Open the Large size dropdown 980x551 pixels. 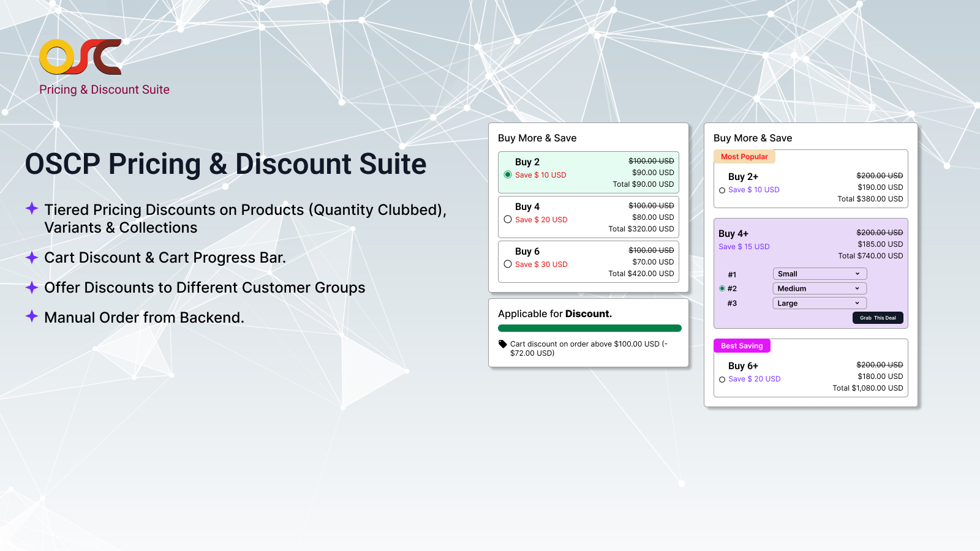(819, 303)
